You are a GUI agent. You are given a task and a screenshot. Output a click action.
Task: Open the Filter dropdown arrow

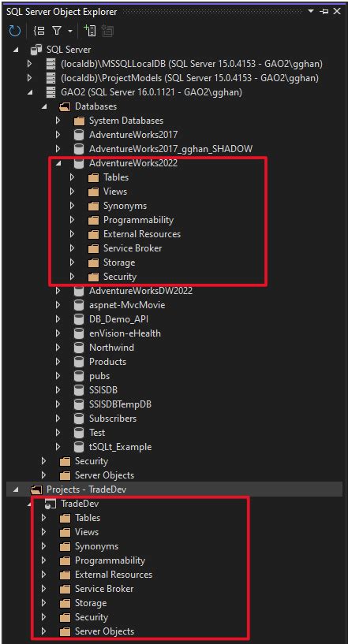[x=69, y=32]
